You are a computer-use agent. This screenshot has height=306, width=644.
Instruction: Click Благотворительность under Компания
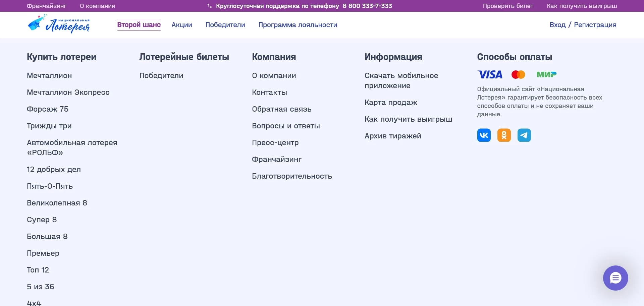pos(292,176)
